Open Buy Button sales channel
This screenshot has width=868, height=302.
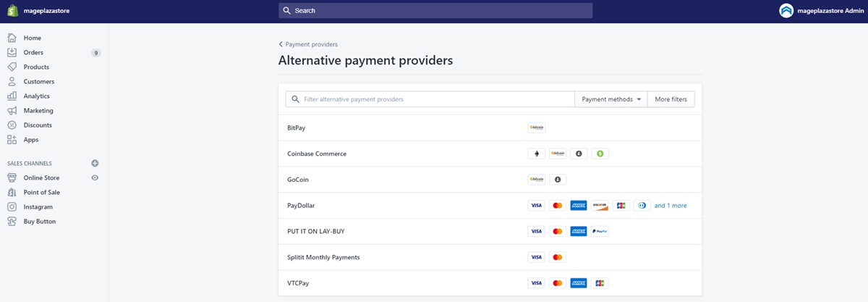(40, 221)
